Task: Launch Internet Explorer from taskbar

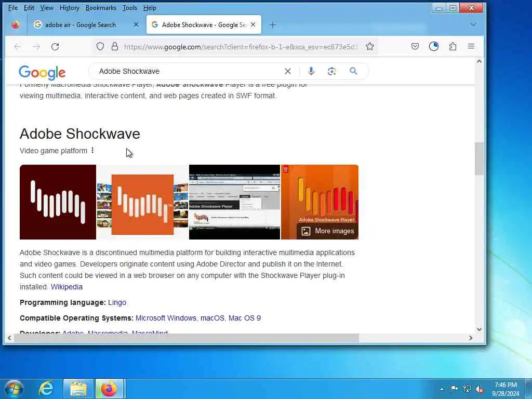Action: coord(46,389)
